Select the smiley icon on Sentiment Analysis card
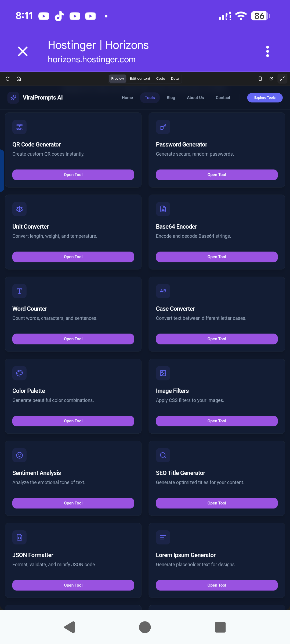This screenshot has height=644, width=290. [19, 455]
